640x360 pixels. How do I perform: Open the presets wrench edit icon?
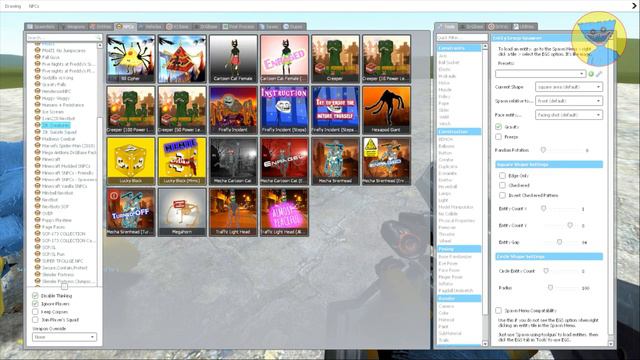pos(599,74)
